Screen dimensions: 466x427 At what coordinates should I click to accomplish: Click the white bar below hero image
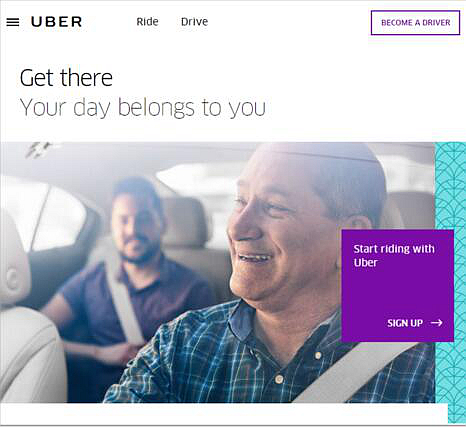[x=224, y=413]
